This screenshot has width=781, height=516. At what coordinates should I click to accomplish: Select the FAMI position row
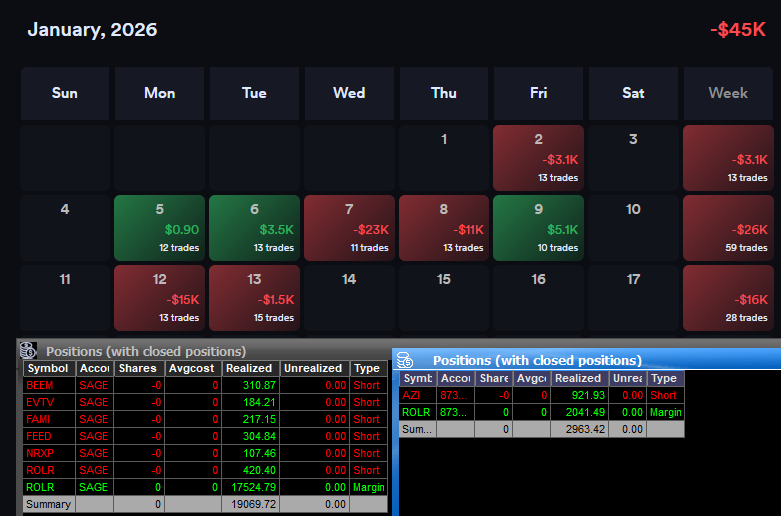pos(205,419)
